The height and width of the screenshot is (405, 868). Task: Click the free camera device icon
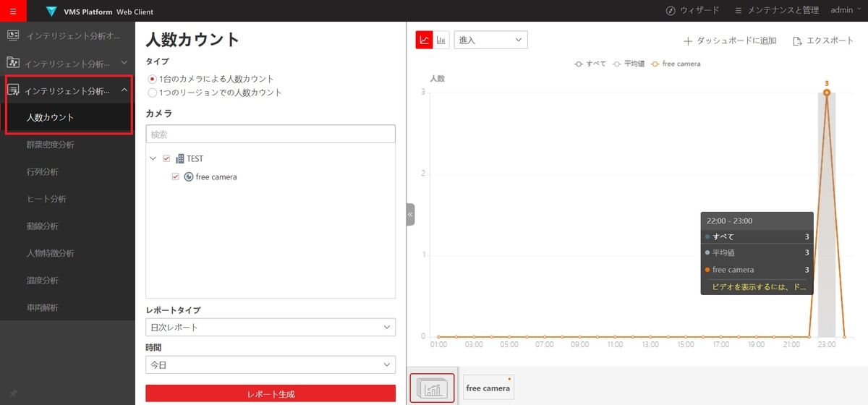[189, 176]
